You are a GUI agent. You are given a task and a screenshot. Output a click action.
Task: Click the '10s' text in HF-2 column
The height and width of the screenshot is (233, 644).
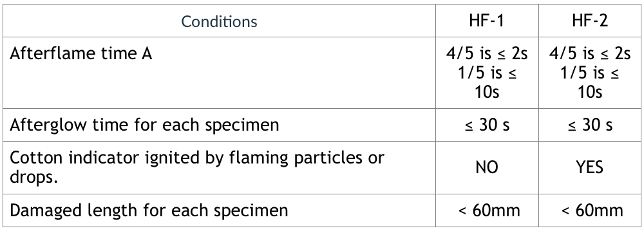[x=590, y=92]
